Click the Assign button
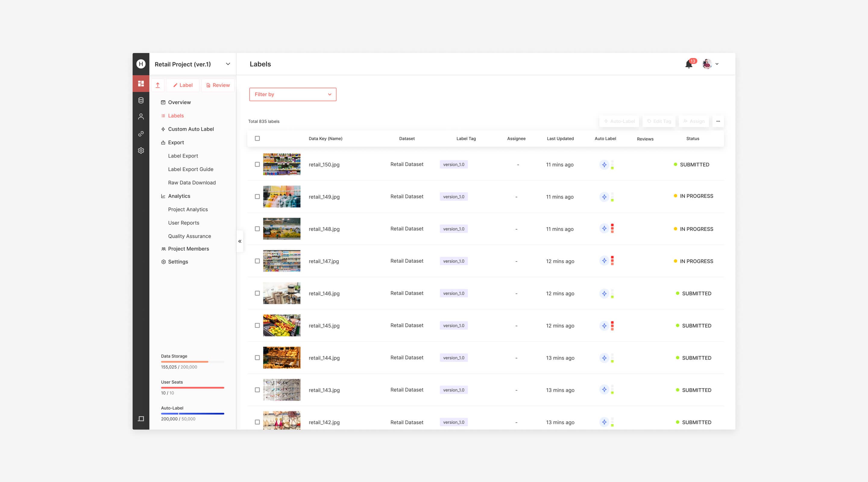Screen dimensions: 868x482 pos(694,121)
